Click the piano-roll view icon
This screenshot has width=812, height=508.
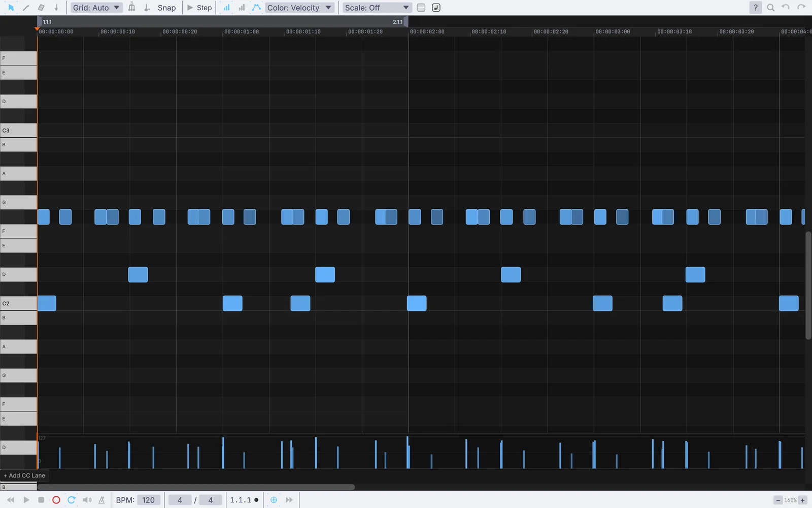(x=421, y=8)
